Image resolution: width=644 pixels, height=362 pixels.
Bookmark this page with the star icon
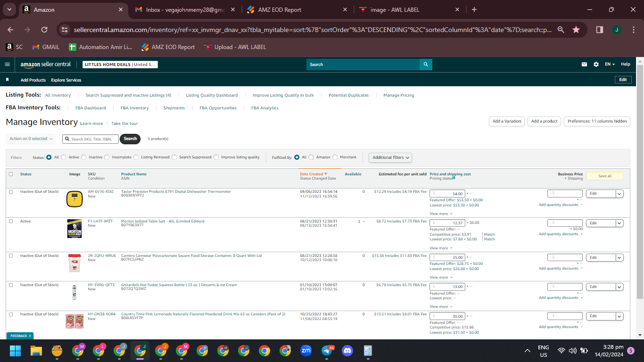[x=576, y=30]
